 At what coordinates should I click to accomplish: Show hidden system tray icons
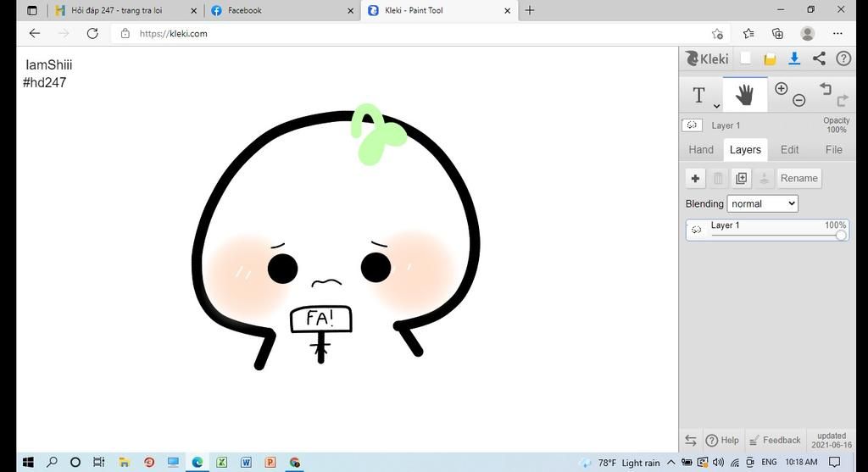[671, 462]
